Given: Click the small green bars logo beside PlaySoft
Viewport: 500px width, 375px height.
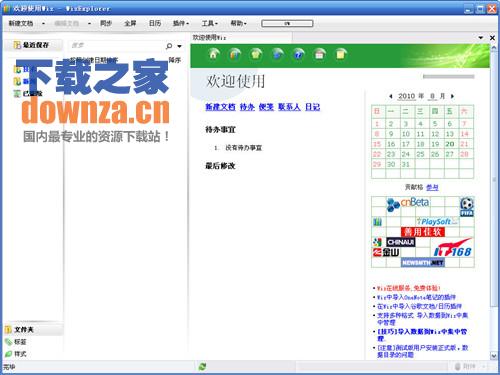Looking at the screenshot, I should point(377,222).
